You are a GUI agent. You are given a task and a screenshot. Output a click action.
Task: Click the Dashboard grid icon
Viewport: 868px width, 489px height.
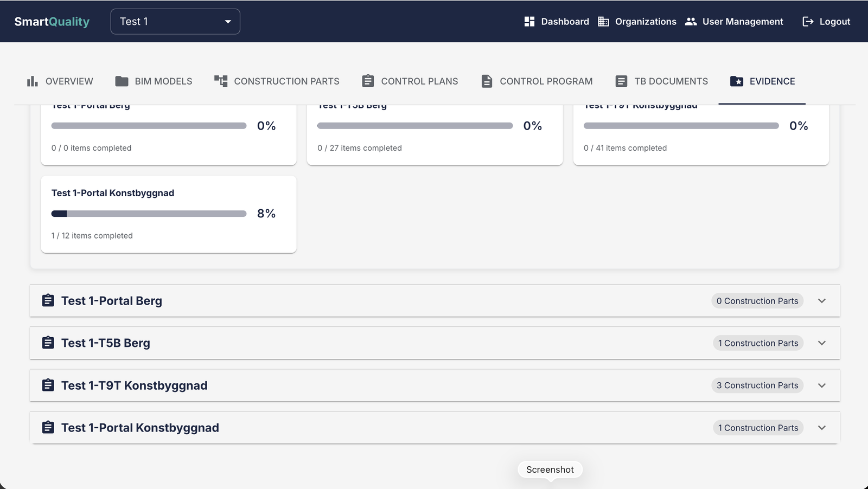(x=529, y=22)
